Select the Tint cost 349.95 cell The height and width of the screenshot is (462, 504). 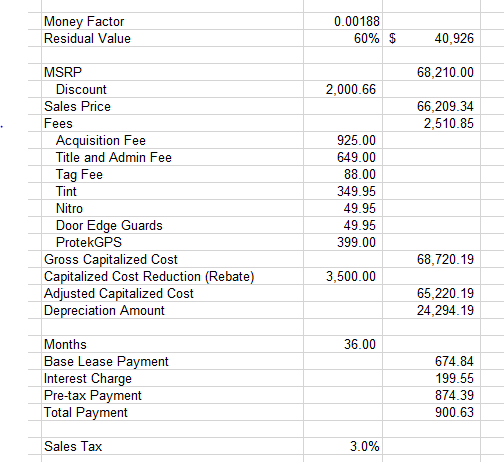(343, 191)
